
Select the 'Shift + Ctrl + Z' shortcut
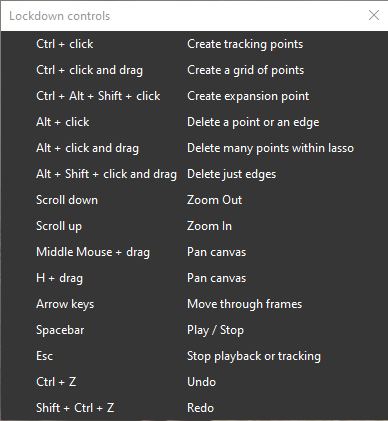click(75, 408)
